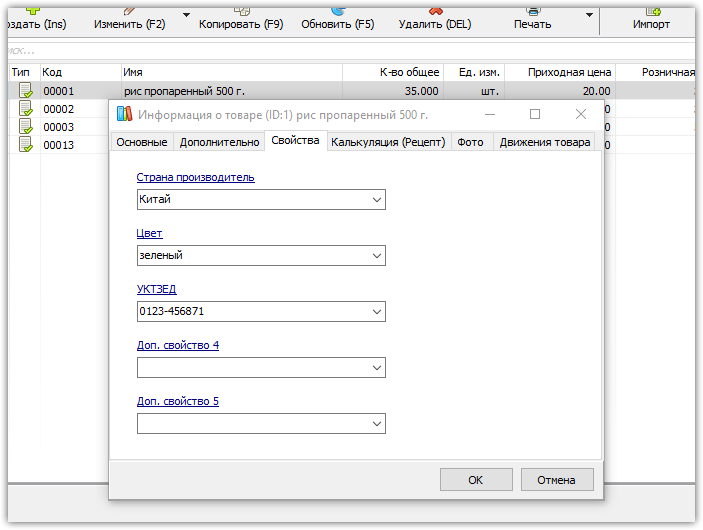
Task: Click the OK button
Action: [x=476, y=480]
